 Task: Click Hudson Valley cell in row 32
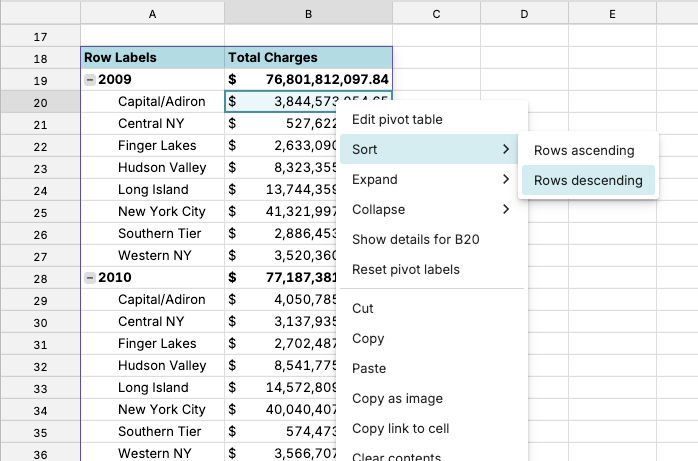point(153,366)
